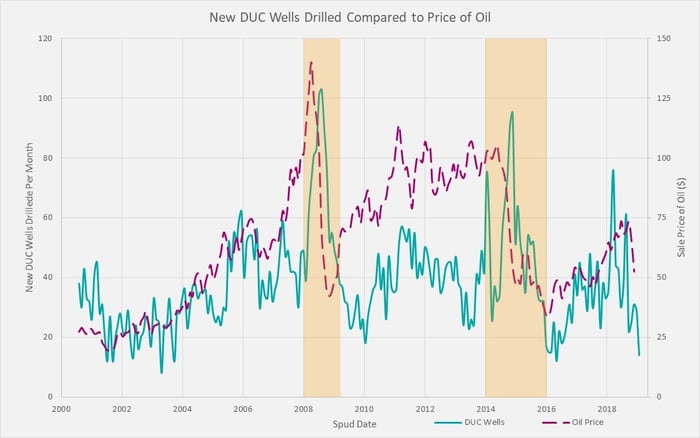Select the Oil Price legend entry

click(x=573, y=422)
